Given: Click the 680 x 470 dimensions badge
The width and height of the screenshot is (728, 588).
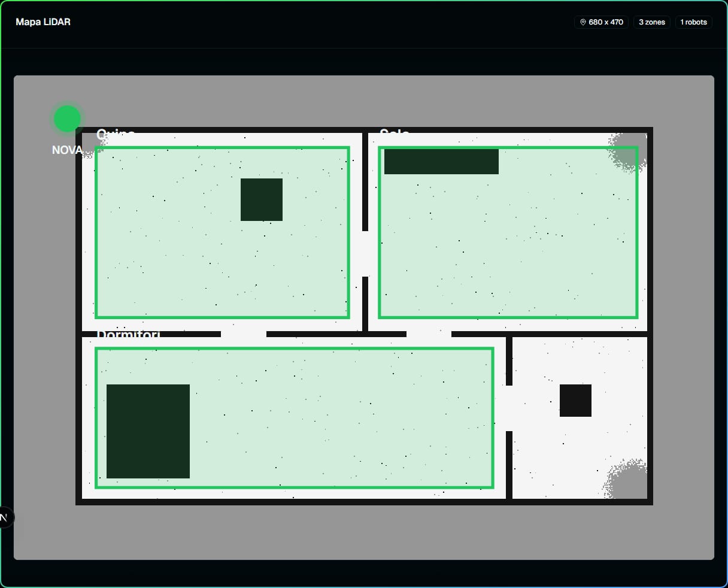Looking at the screenshot, I should pos(601,22).
